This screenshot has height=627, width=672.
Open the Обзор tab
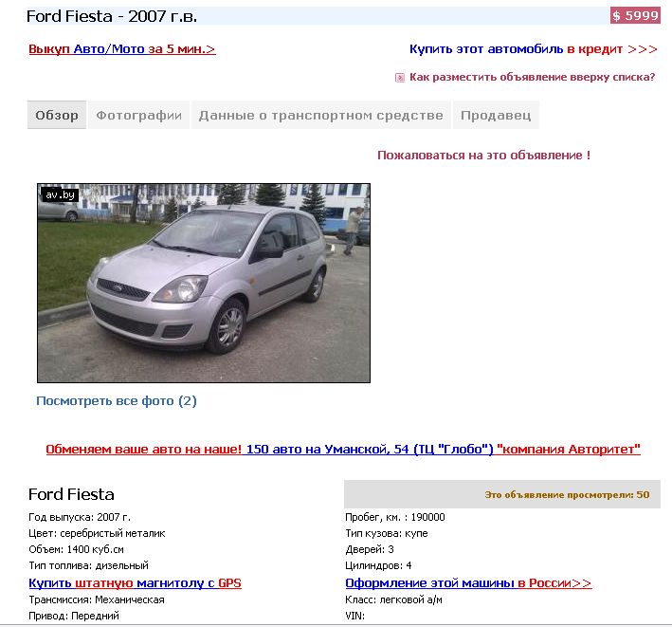[x=57, y=115]
